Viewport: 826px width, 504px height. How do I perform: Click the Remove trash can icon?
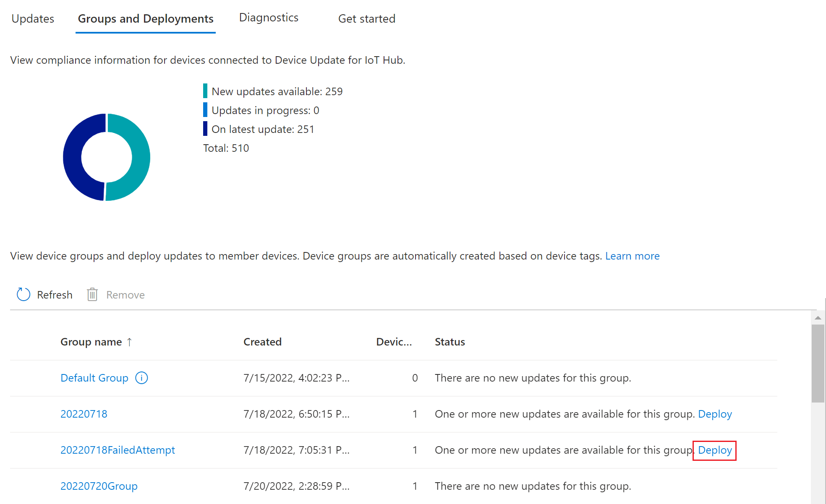click(92, 295)
